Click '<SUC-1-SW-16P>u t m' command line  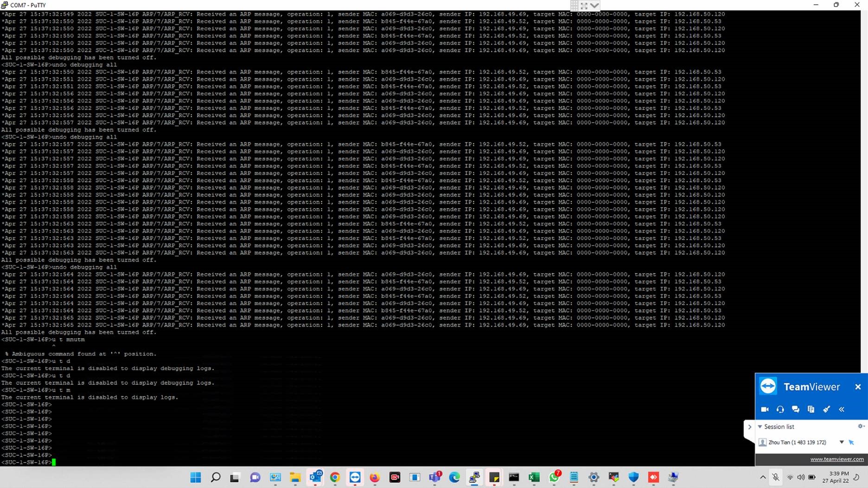pos(36,390)
